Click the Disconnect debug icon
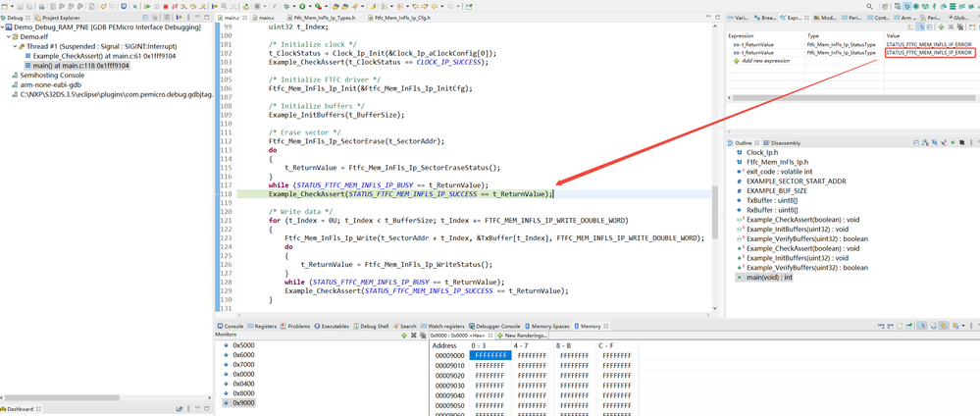This screenshot has width=980, height=416. pyautogui.click(x=175, y=6)
